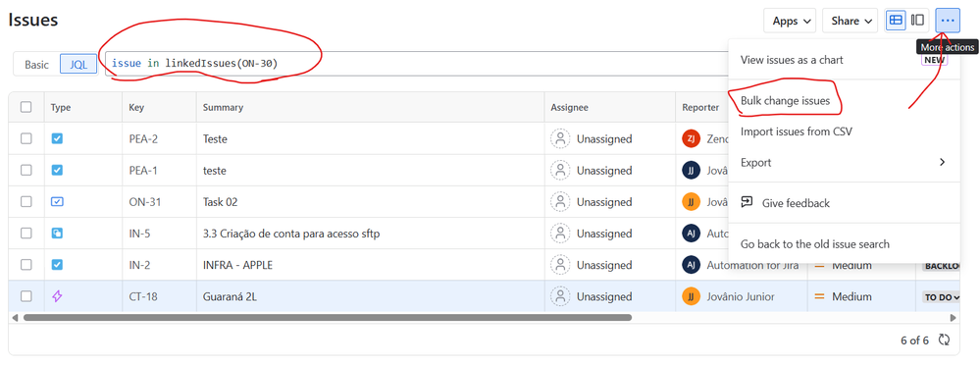Open issue key IN-2 link
The image size is (980, 366).
139,265
